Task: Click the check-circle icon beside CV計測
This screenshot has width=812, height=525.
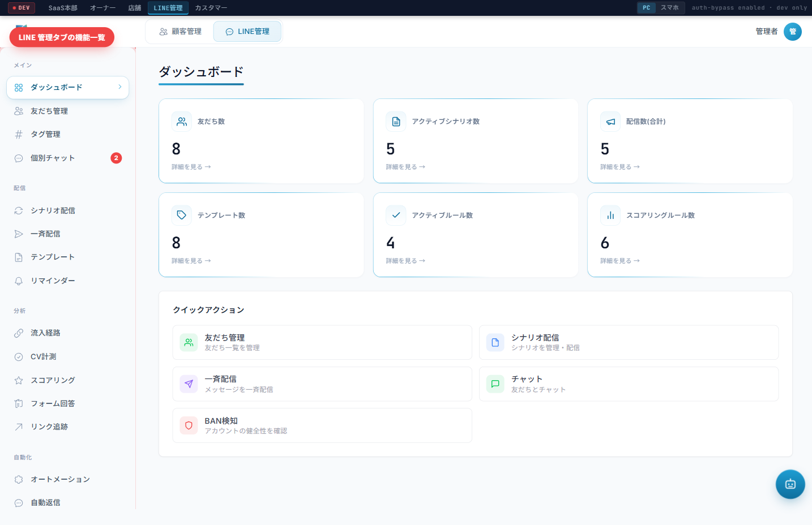Action: coord(19,356)
